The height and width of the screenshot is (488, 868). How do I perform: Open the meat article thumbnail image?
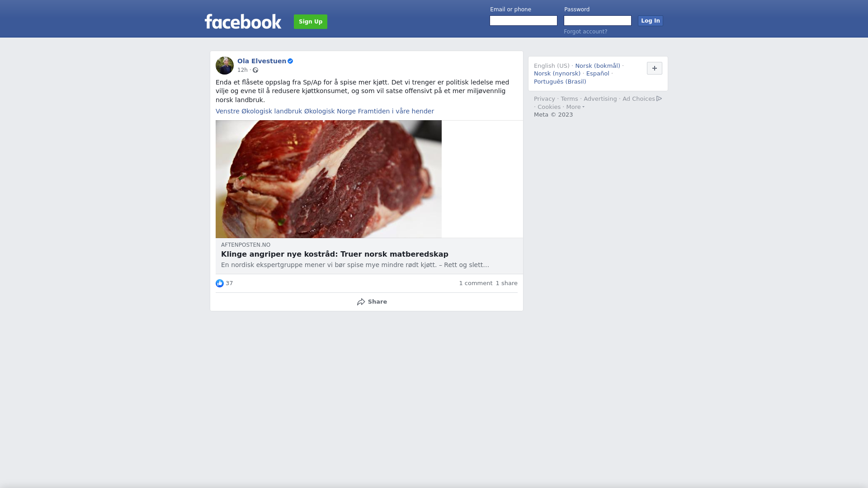pos(329,179)
